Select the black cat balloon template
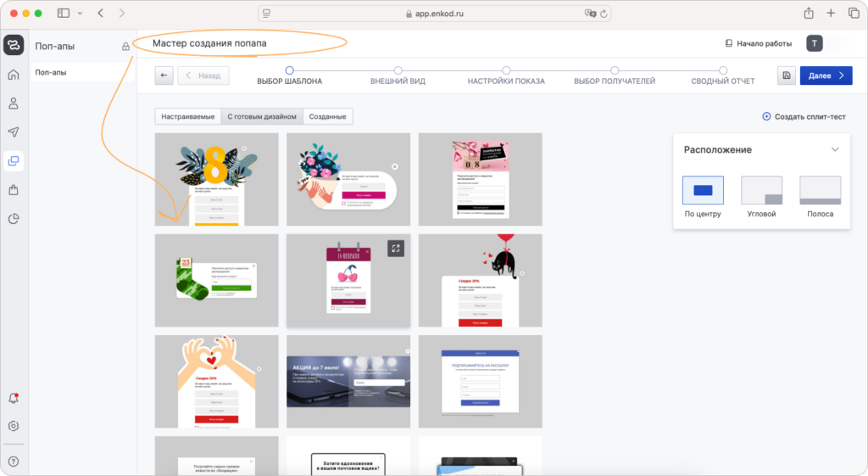This screenshot has height=476, width=868. [480, 280]
